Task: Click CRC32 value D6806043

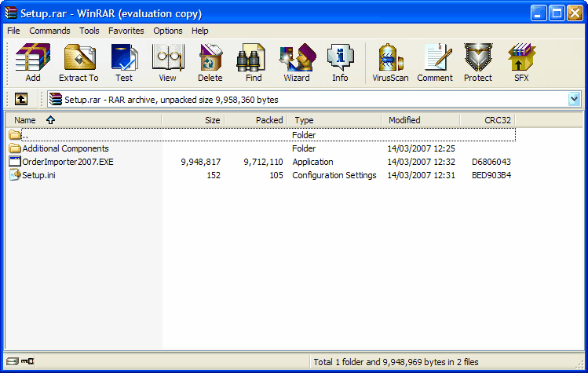Action: (491, 162)
